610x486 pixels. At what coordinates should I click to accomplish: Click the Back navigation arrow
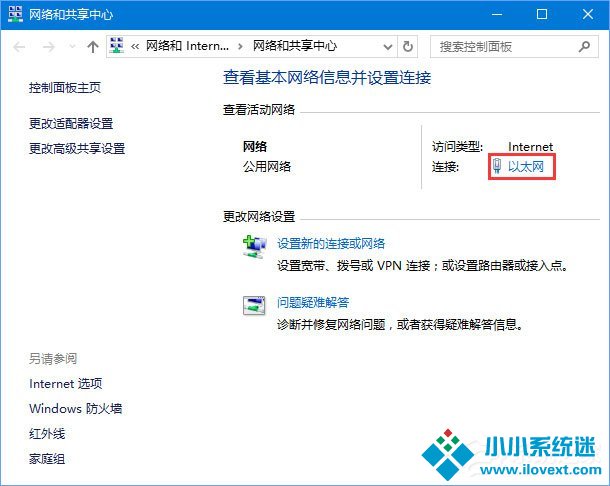[x=19, y=47]
